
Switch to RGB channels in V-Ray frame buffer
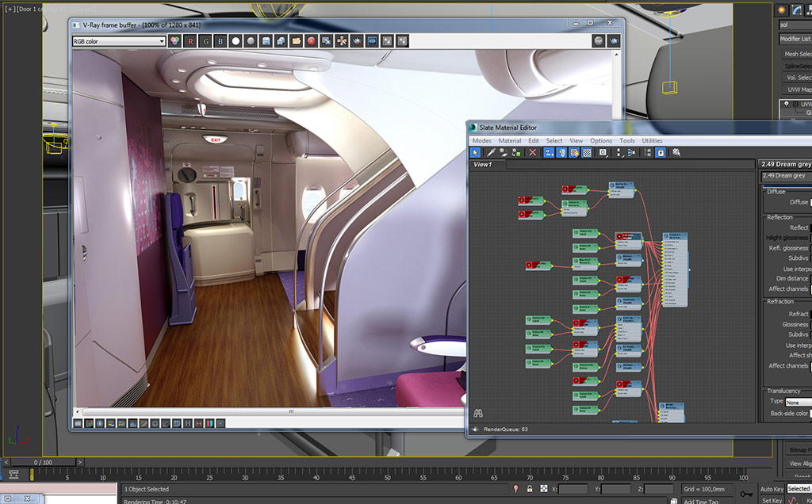(175, 41)
